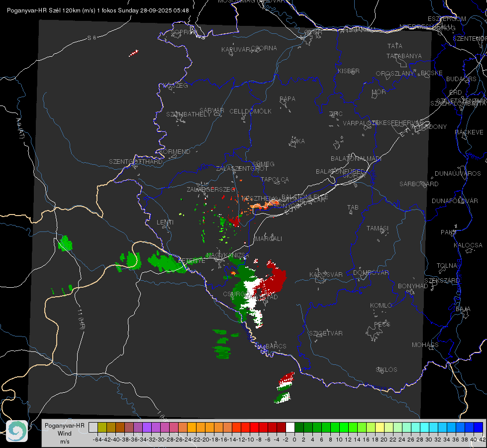Viewport: 487px width, 448px height.
Task: Click the DOMBOVAR label
Action: click(x=371, y=273)
